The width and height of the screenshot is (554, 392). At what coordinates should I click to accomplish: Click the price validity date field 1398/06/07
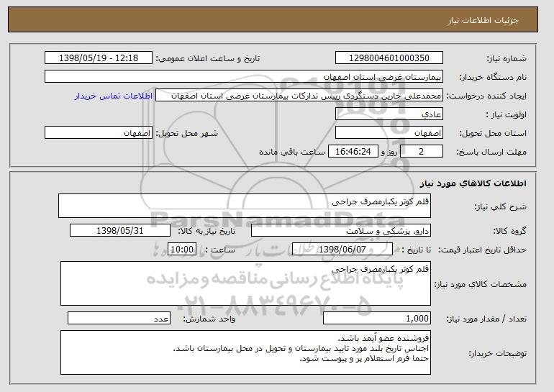pyautogui.click(x=342, y=250)
